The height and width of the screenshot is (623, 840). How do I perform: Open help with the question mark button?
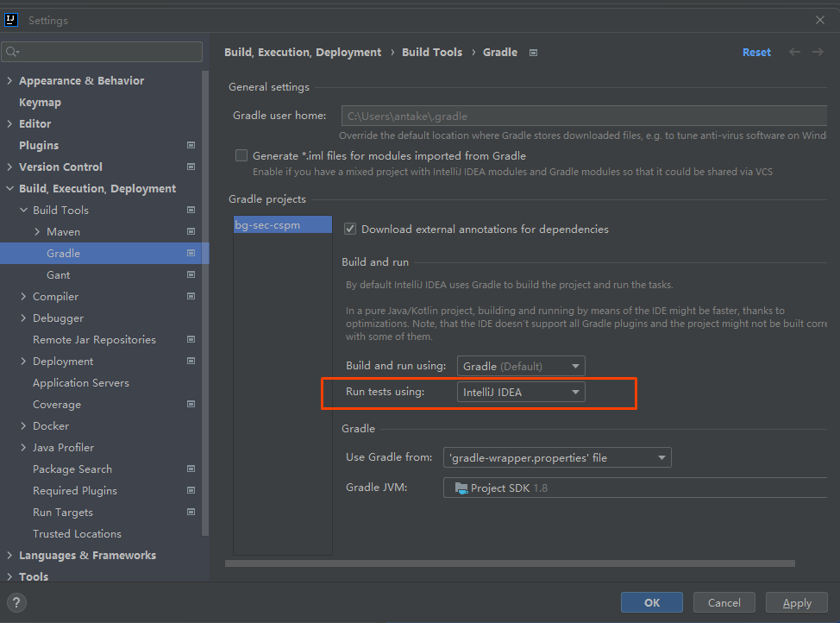click(16, 602)
